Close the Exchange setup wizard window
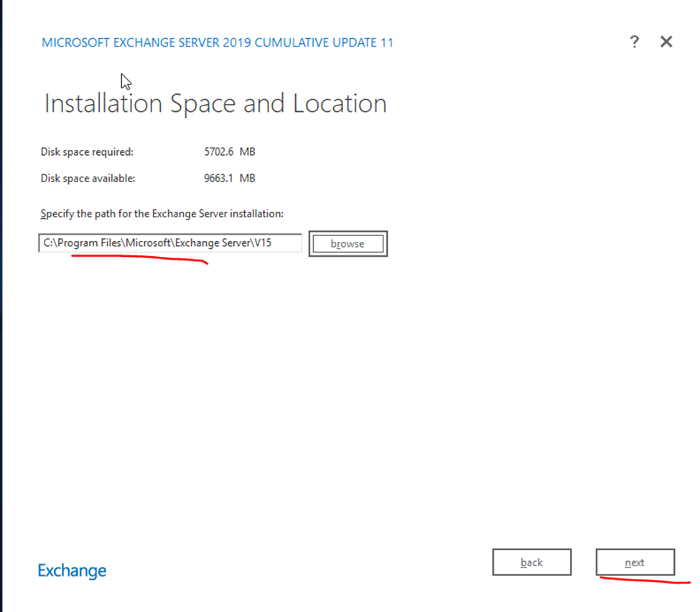This screenshot has height=612, width=700. point(666,42)
